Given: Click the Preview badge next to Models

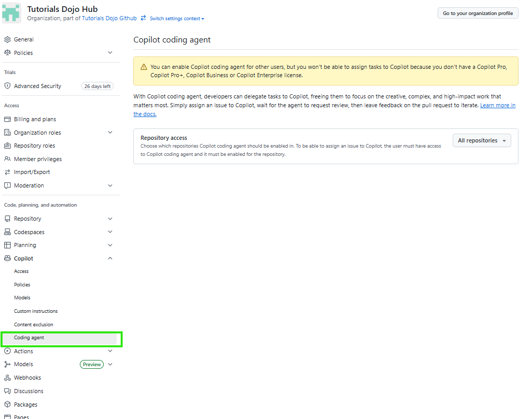Looking at the screenshot, I should point(91,364).
